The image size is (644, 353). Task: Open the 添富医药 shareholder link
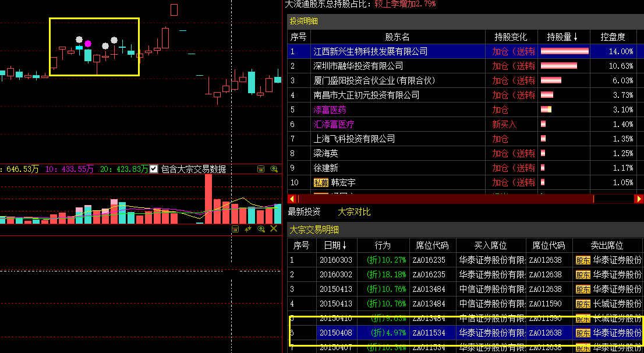coord(330,110)
